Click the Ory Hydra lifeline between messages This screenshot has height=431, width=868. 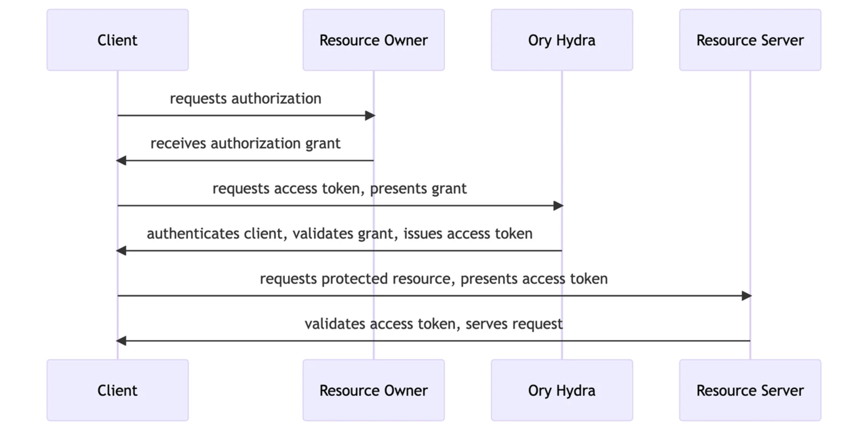click(561, 136)
